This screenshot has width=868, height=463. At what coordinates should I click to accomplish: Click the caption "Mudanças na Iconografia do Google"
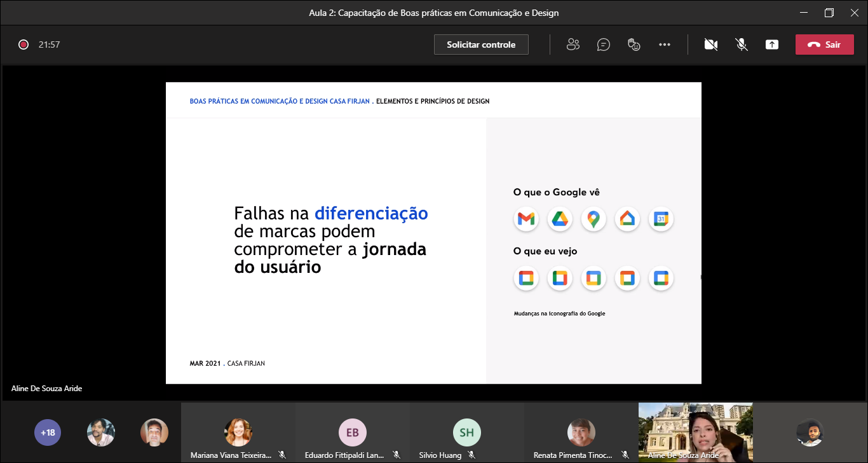coord(560,314)
